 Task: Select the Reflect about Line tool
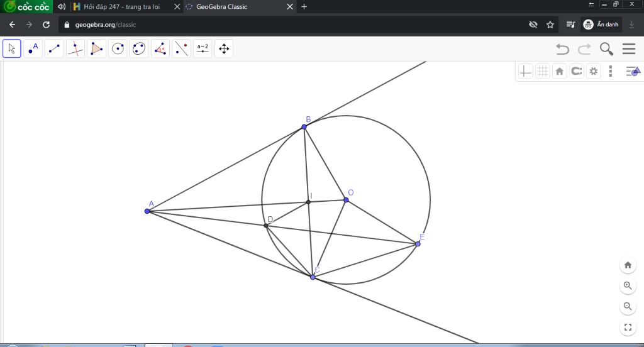point(182,49)
